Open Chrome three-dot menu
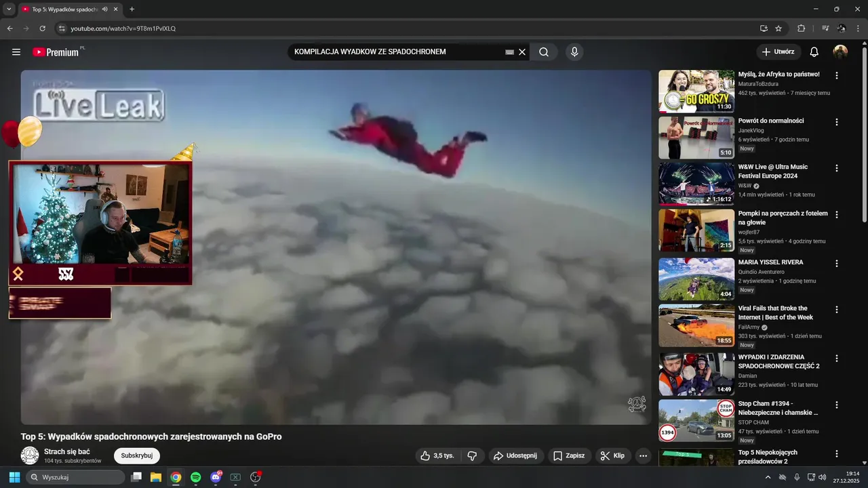This screenshot has width=868, height=488. click(x=858, y=28)
